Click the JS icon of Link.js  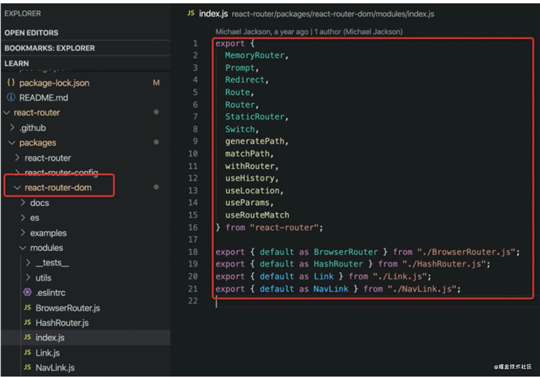pyautogui.click(x=28, y=352)
